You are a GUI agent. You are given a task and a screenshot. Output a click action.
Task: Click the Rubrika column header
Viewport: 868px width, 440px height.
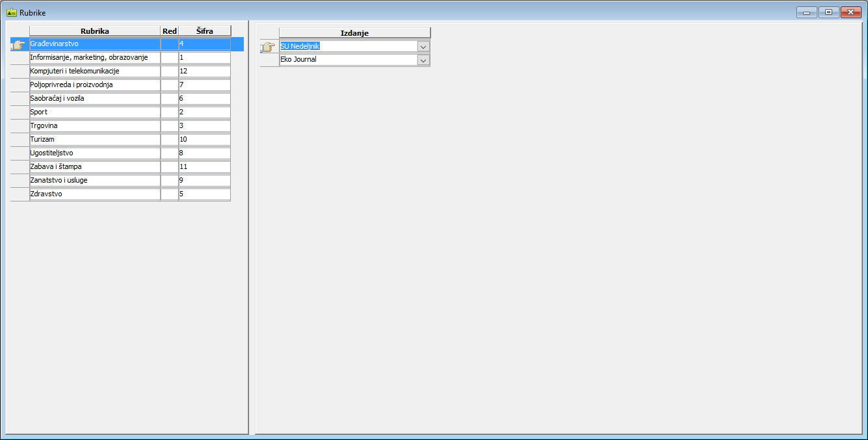coord(94,31)
